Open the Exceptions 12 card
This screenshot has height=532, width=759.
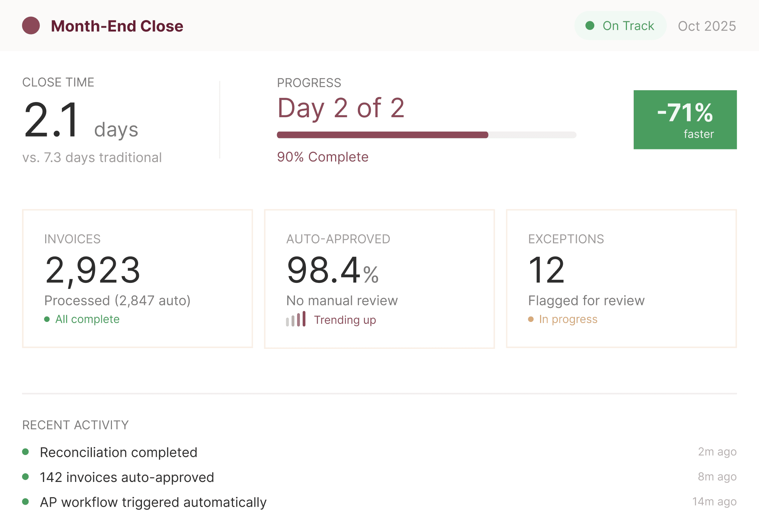tap(621, 279)
